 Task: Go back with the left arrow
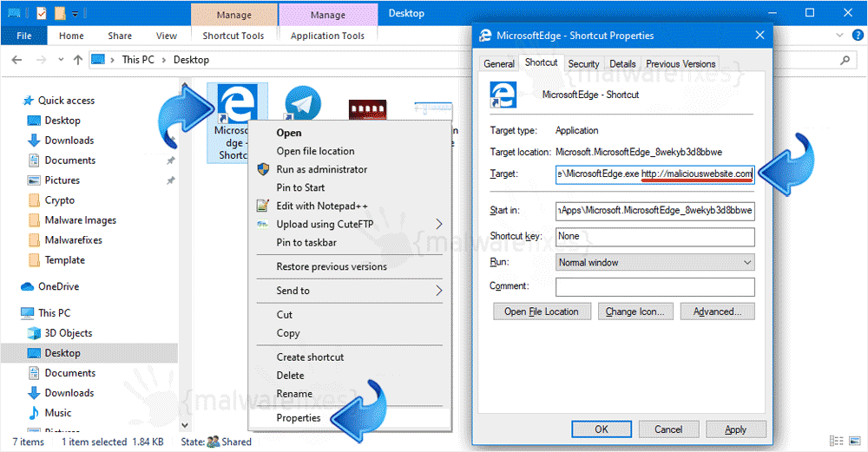click(x=16, y=60)
